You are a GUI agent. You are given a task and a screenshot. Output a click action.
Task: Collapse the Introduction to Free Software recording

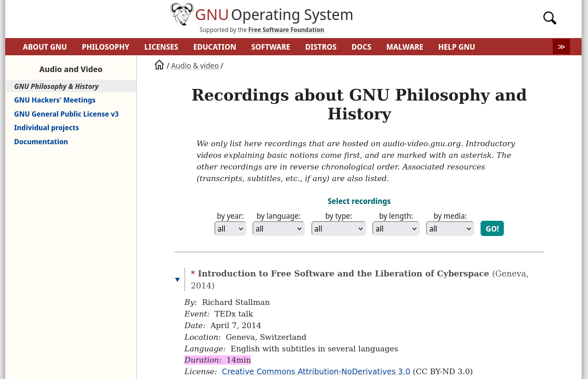(178, 280)
